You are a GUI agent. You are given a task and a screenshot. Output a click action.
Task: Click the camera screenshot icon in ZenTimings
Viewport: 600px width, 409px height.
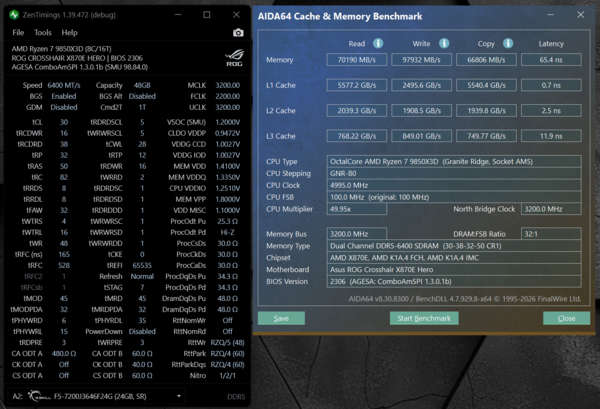pyautogui.click(x=238, y=33)
